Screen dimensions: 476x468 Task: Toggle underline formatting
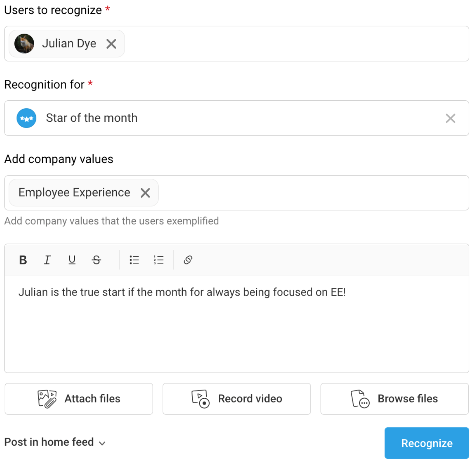pos(72,260)
